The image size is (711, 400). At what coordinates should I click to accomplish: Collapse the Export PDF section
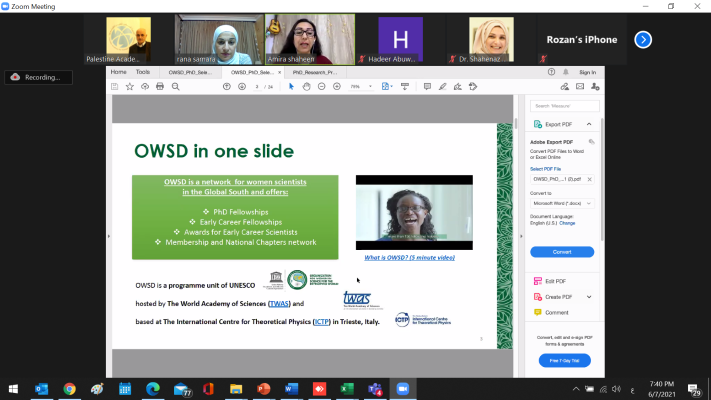click(589, 124)
